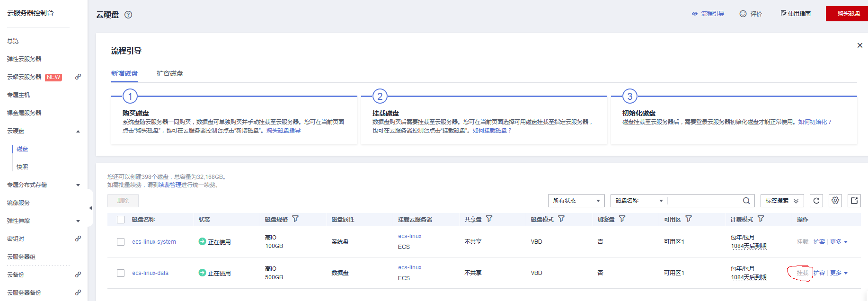Click the eye icon for 流程引导

tap(695, 14)
